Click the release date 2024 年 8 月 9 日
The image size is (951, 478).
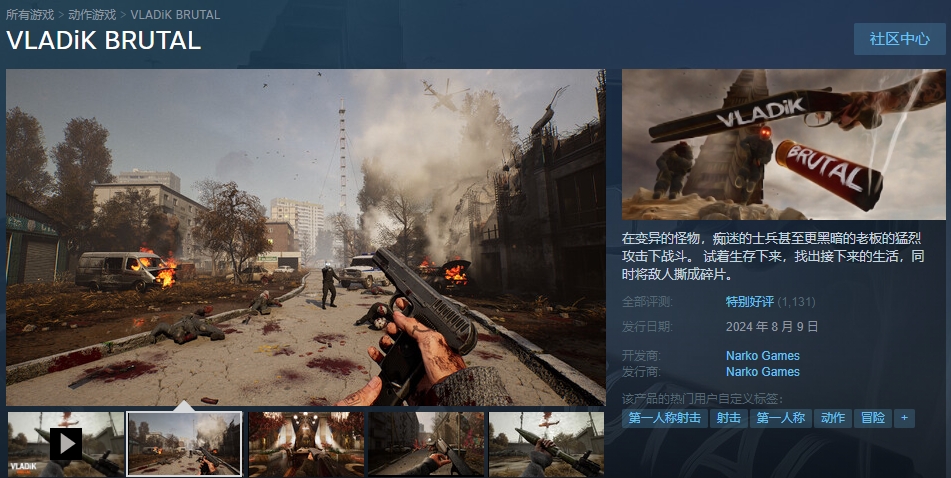pyautogui.click(x=772, y=326)
